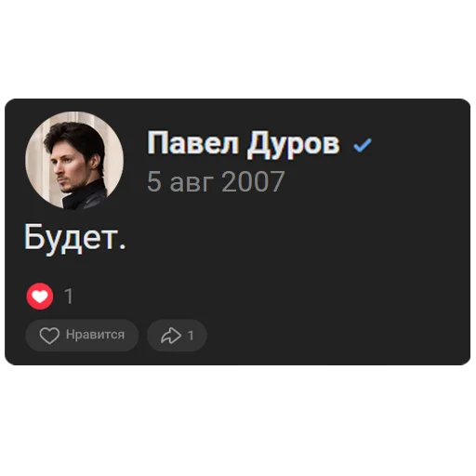Image resolution: width=476 pixels, height=476 pixels.
Task: Repost using the share button showing 1
Action: (x=177, y=336)
